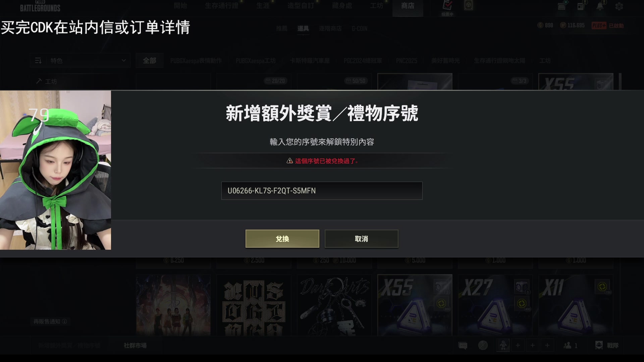Click the friends list icon
644x362 pixels.
point(571,345)
